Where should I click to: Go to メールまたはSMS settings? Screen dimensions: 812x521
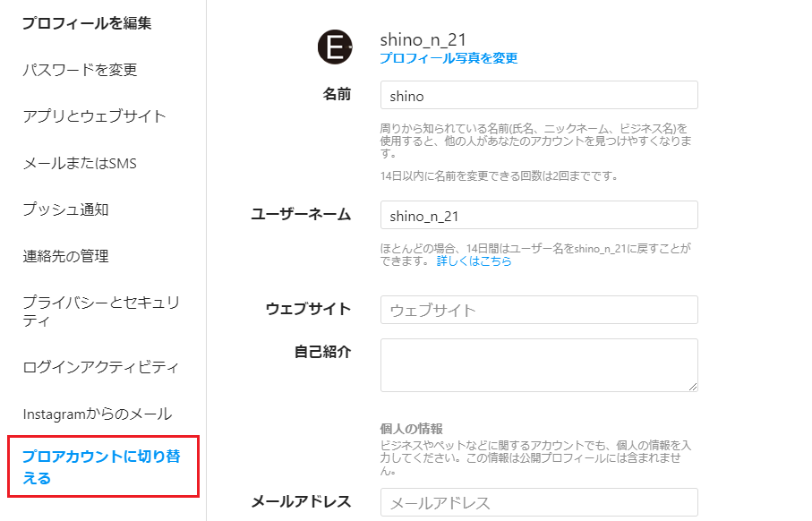[x=80, y=163]
